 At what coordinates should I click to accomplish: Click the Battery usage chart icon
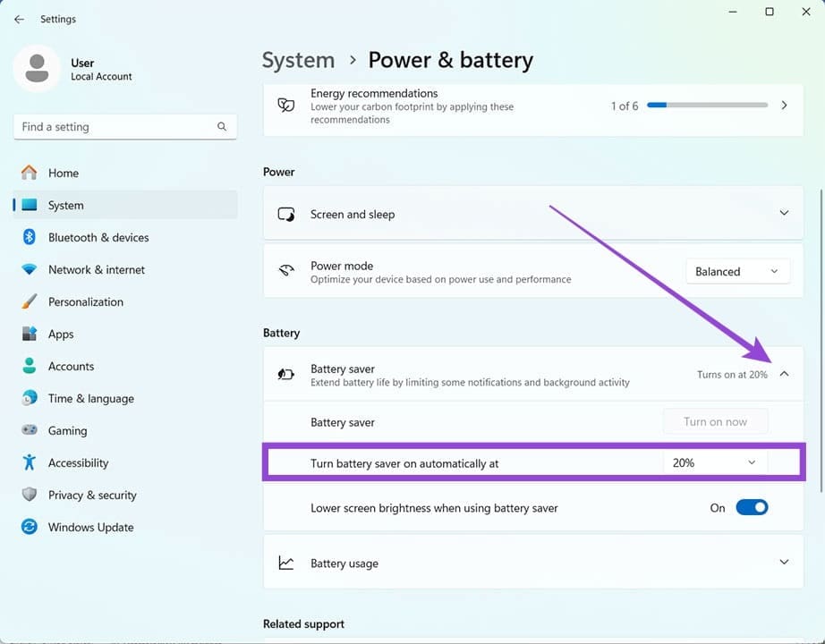pyautogui.click(x=285, y=562)
